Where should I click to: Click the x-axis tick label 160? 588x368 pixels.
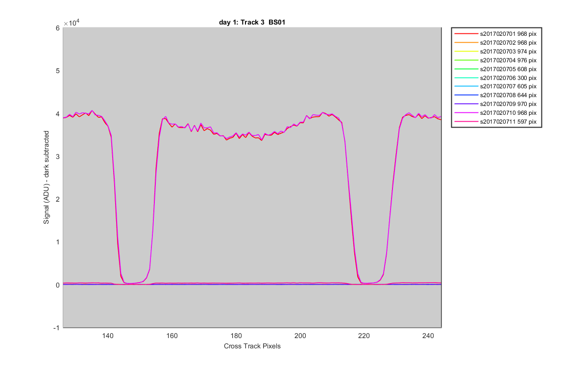tap(172, 336)
